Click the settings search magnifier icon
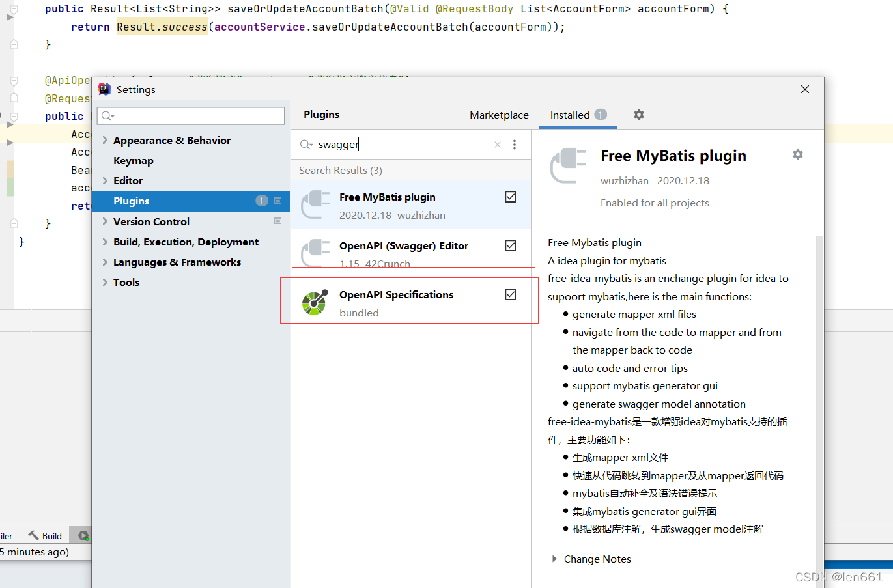The width and height of the screenshot is (893, 588). 107,116
